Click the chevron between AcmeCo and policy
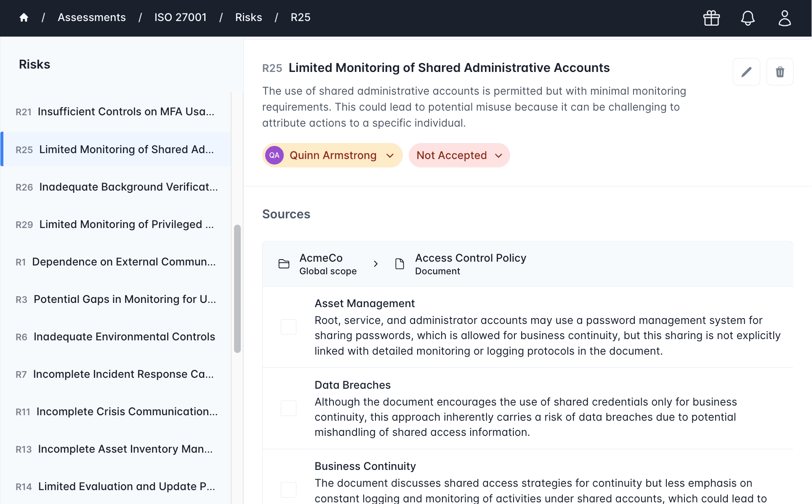 (x=375, y=264)
